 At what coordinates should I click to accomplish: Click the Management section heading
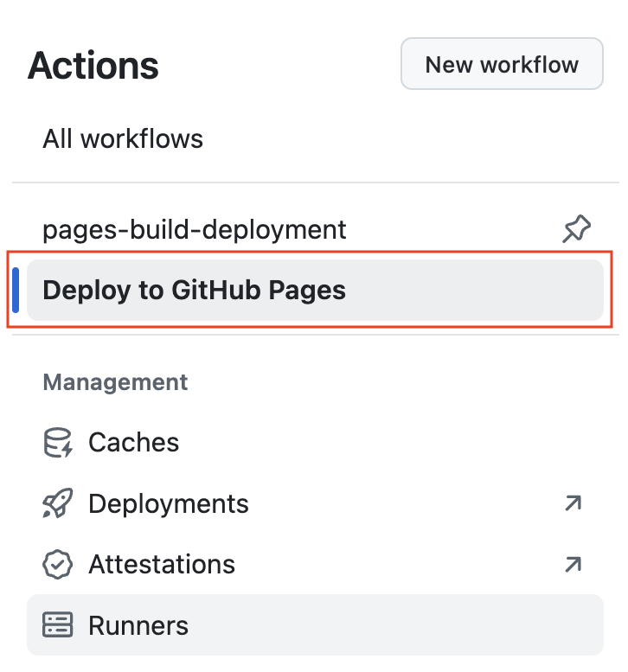[x=115, y=382]
